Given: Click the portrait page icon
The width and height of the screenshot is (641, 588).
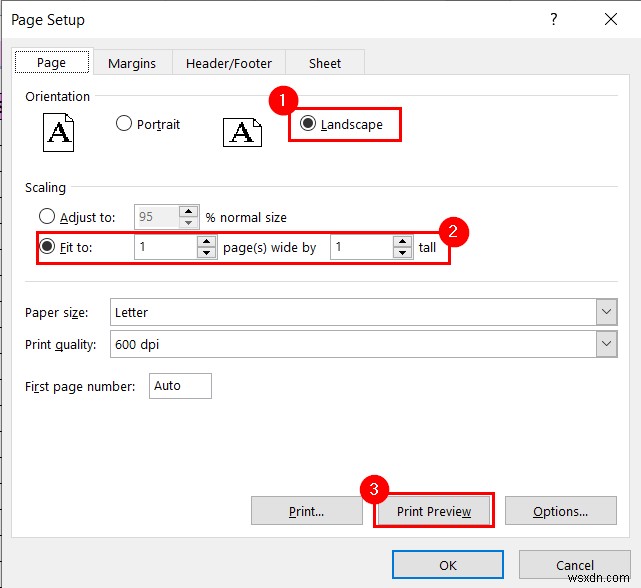Looking at the screenshot, I should point(58,132).
